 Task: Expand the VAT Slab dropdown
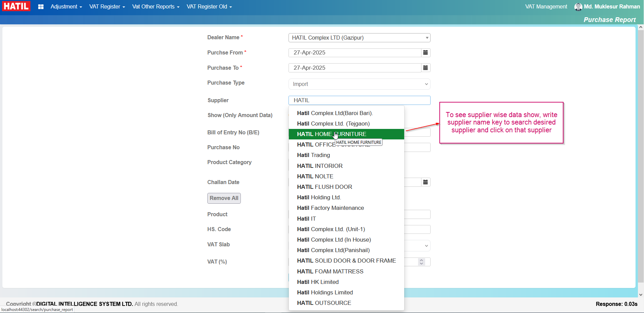click(x=417, y=246)
